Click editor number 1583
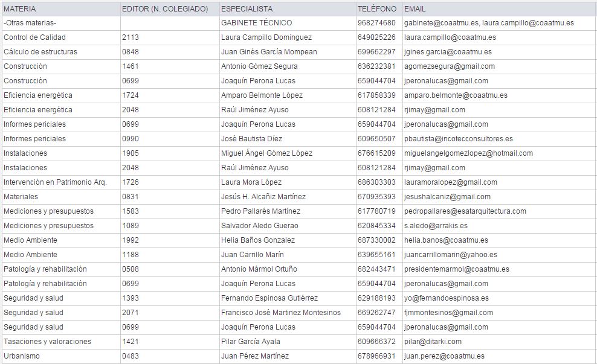 click(x=130, y=211)
